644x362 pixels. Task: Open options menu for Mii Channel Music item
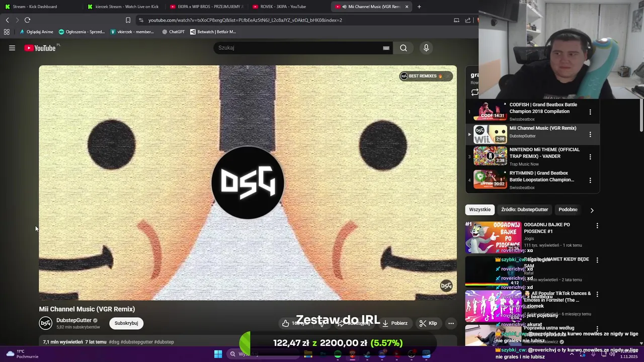(x=590, y=134)
